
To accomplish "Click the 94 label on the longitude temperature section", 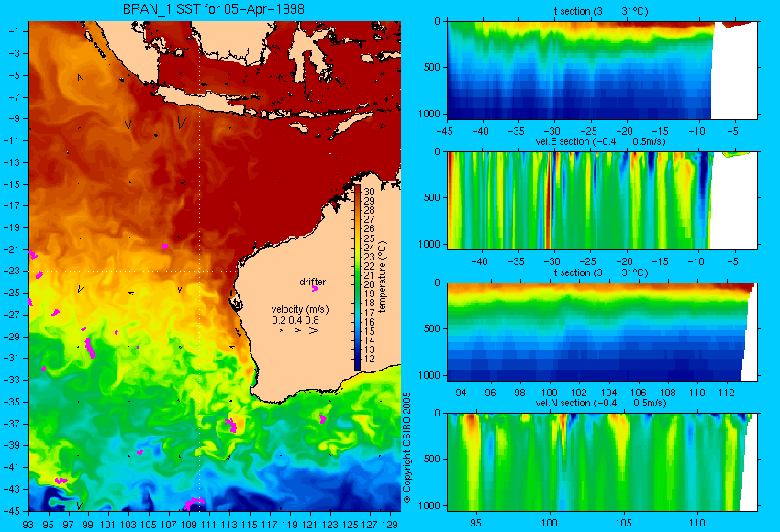I will (461, 393).
